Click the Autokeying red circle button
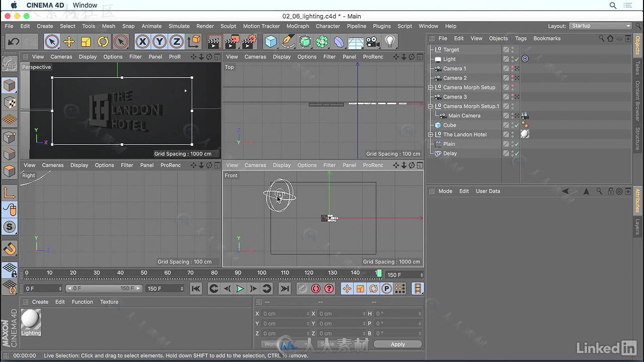Screen dimensions: 644x362 [x=315, y=289]
